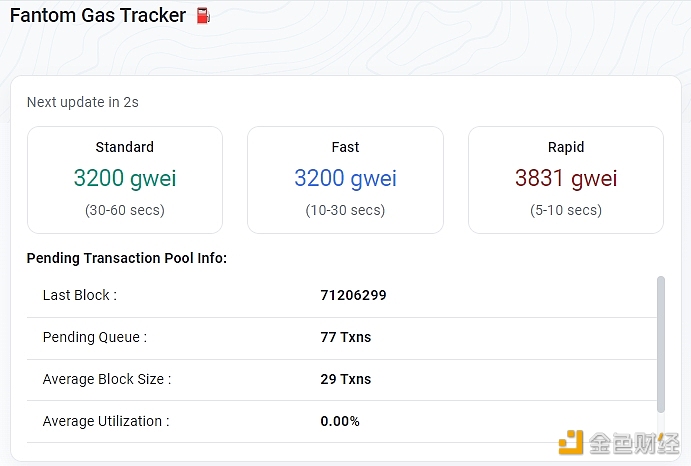Viewport: 691px width, 466px height.
Task: Click the '(5-10 secs)' estimate
Action: click(x=566, y=210)
